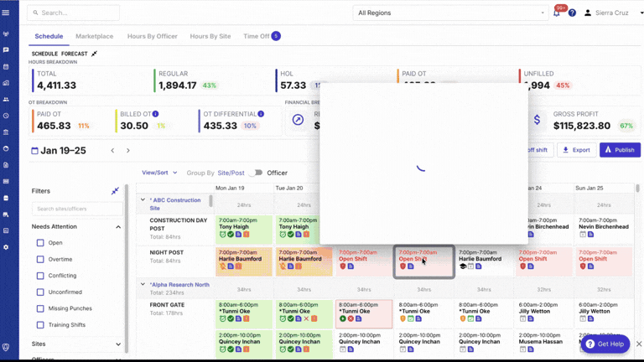Open Tunmi Oke's Mon Jan 19 shift
The image size is (644, 362).
tap(244, 314)
